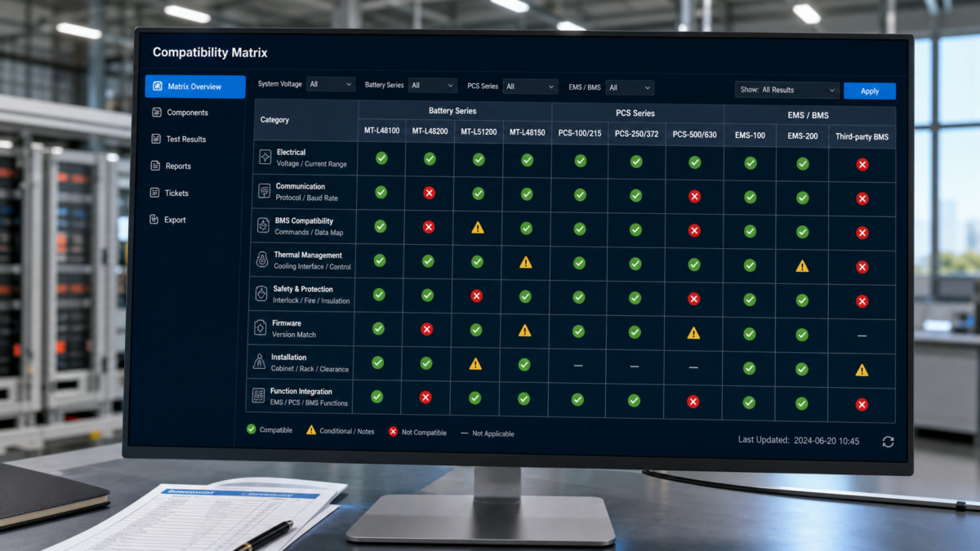Click the Reports sidebar icon

pyautogui.click(x=155, y=166)
